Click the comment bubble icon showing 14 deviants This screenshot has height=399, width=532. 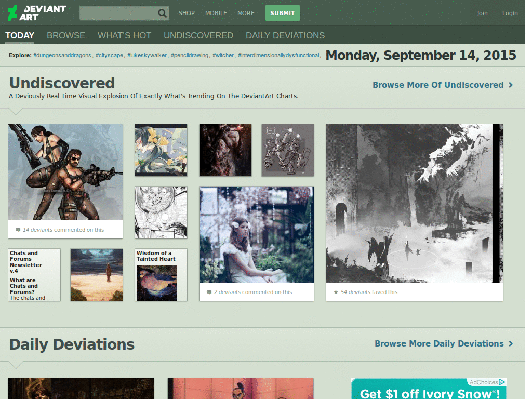pos(18,229)
